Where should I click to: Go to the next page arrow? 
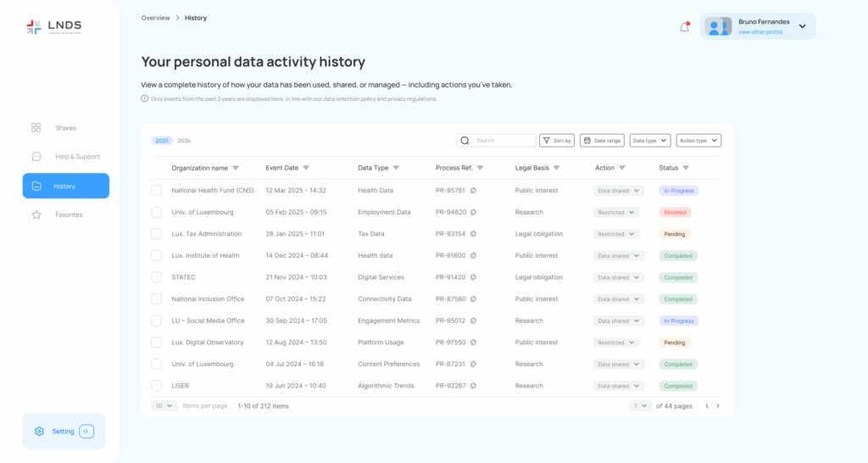[x=718, y=406]
